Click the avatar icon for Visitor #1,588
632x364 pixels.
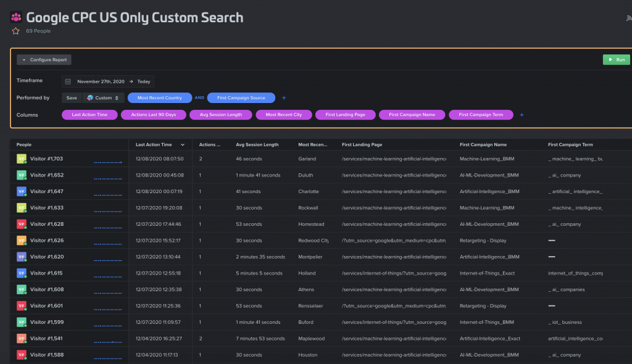(x=22, y=355)
